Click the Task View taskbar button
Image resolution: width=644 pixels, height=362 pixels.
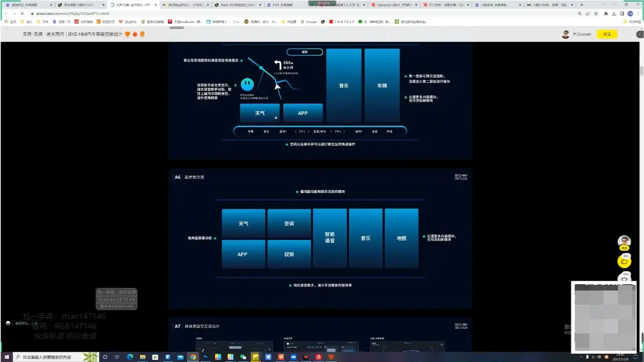pos(117,357)
